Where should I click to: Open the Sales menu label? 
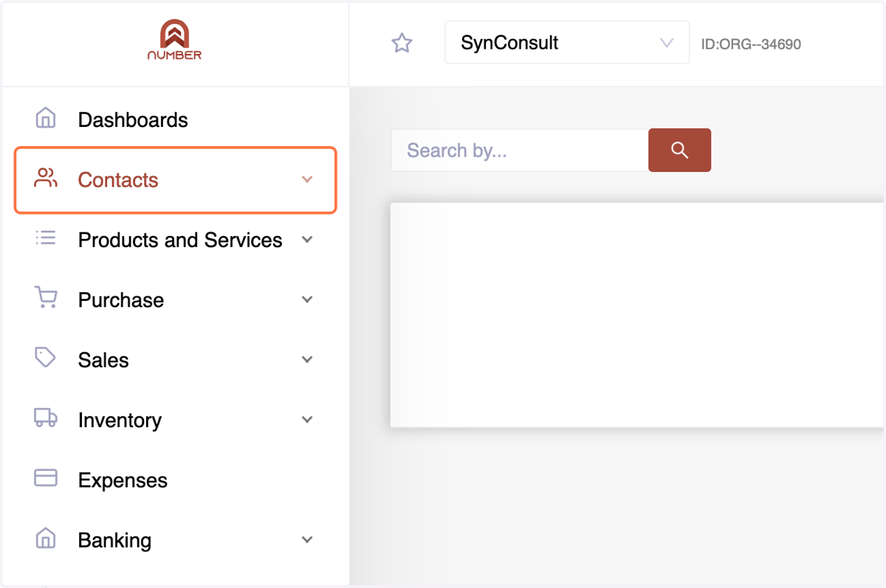pyautogui.click(x=103, y=360)
